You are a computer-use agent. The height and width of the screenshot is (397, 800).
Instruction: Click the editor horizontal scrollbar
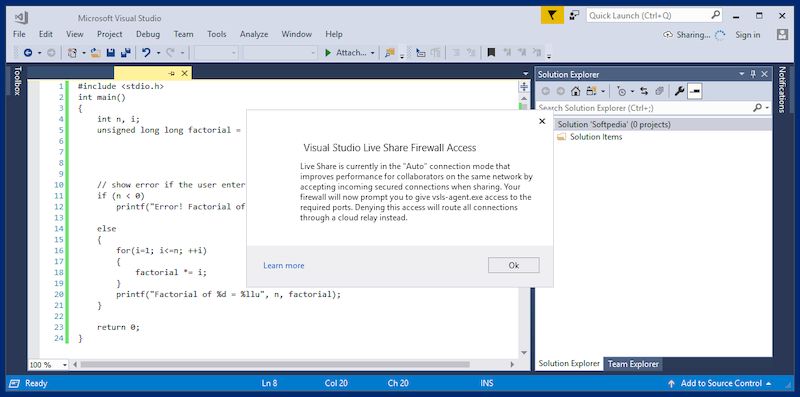tap(274, 365)
